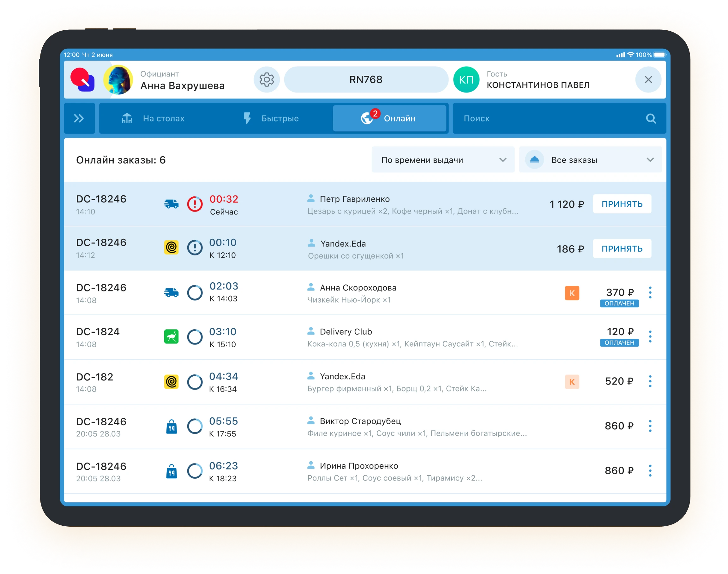Click the Delivery Club green ostrich icon
This screenshot has width=728, height=574.
[x=171, y=337]
